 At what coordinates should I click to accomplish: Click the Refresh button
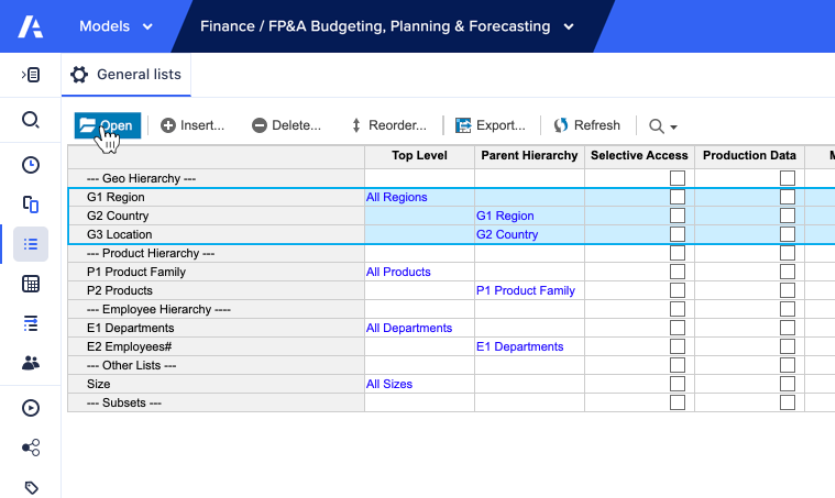586,125
